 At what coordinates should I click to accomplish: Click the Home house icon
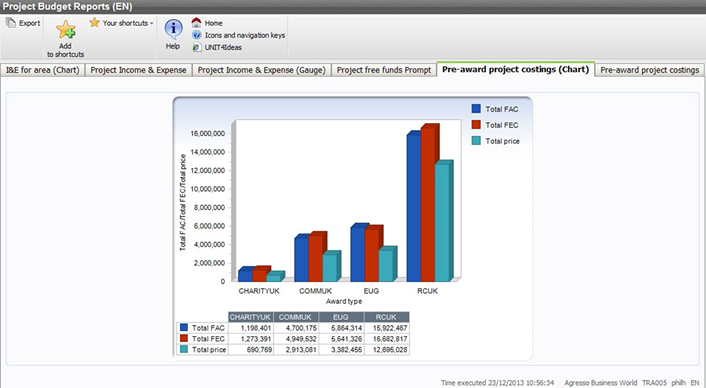click(196, 23)
